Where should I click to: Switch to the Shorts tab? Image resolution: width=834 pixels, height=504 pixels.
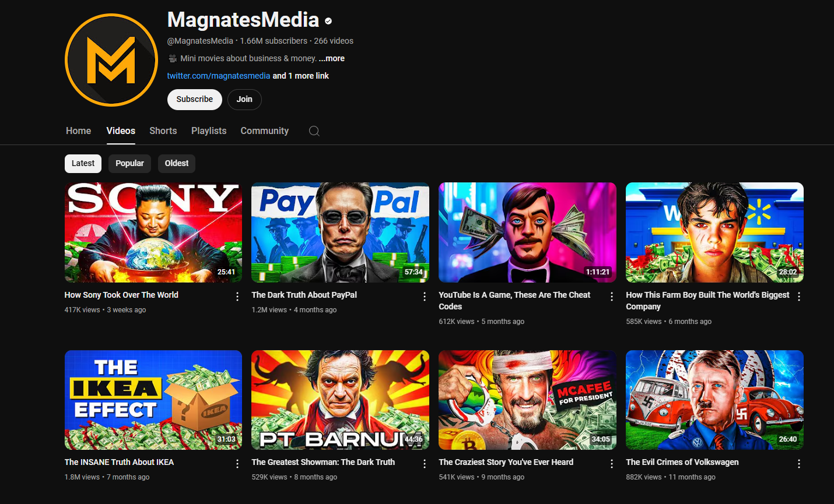tap(163, 131)
